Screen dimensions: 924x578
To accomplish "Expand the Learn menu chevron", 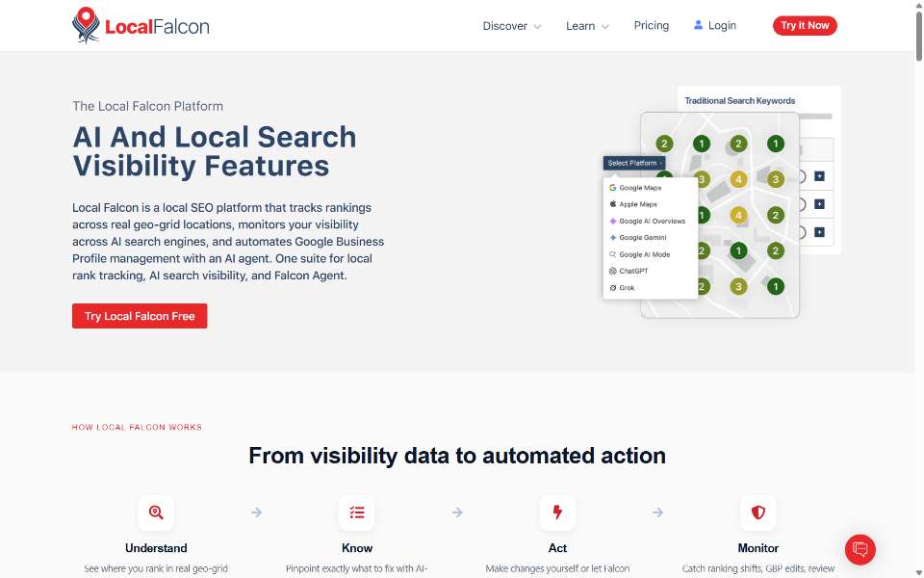I will tap(604, 27).
